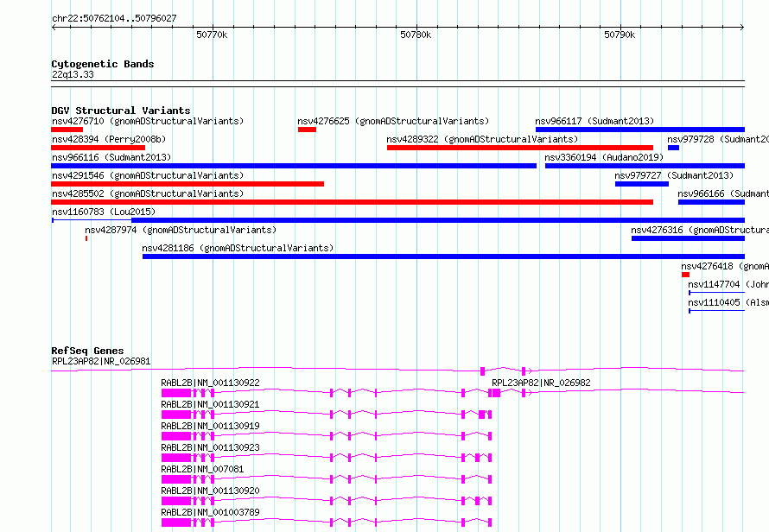
Task: Click the nsv1110405 variant label
Action: tap(728, 302)
